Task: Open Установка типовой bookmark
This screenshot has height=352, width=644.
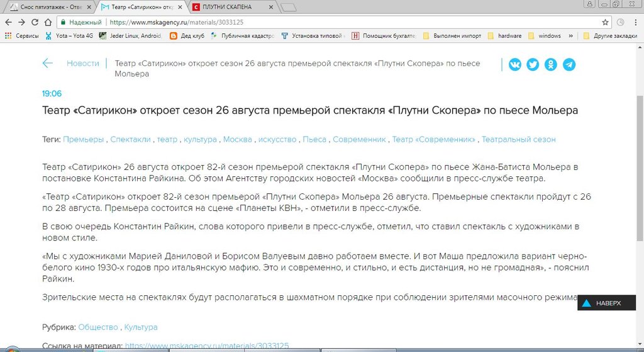Action: [313, 36]
